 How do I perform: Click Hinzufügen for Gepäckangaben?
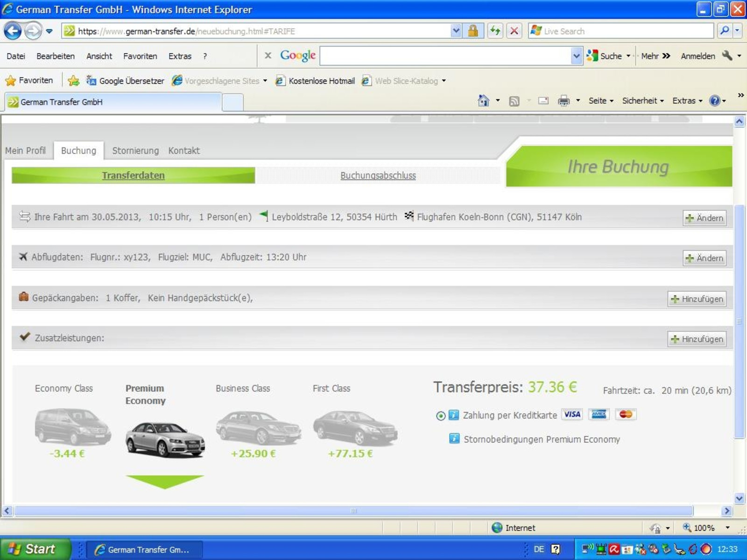pos(697,299)
